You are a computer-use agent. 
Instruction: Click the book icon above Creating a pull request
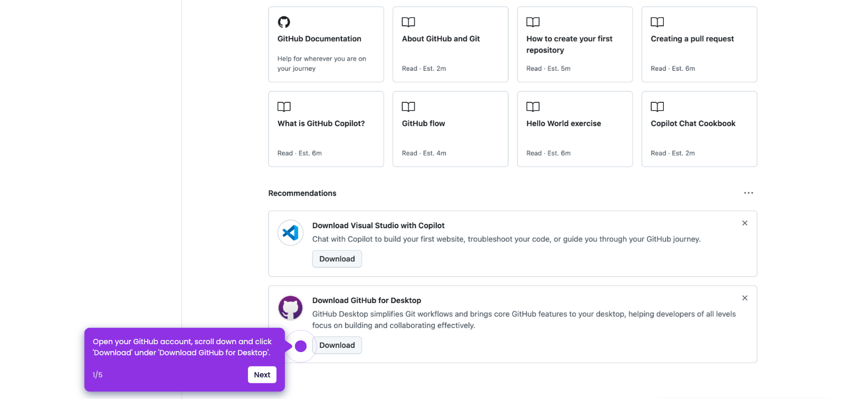[x=657, y=22]
